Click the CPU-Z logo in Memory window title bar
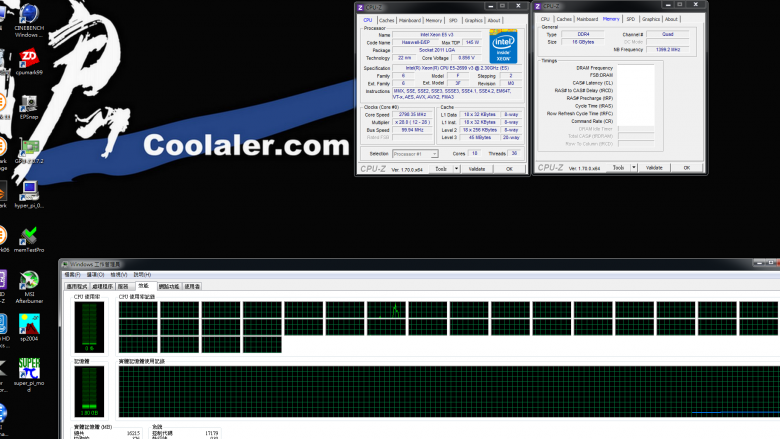This screenshot has width=780, height=439. pos(537,6)
